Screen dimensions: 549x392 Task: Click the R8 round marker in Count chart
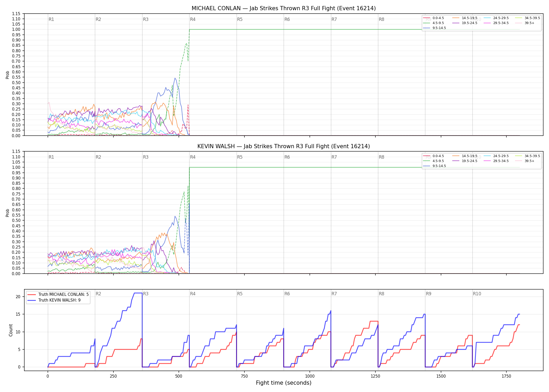click(x=381, y=294)
